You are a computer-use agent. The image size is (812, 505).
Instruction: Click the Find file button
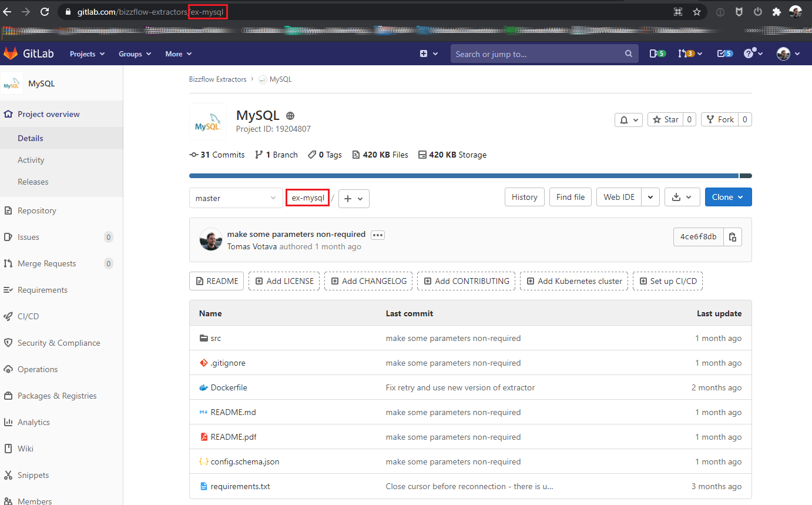click(571, 197)
